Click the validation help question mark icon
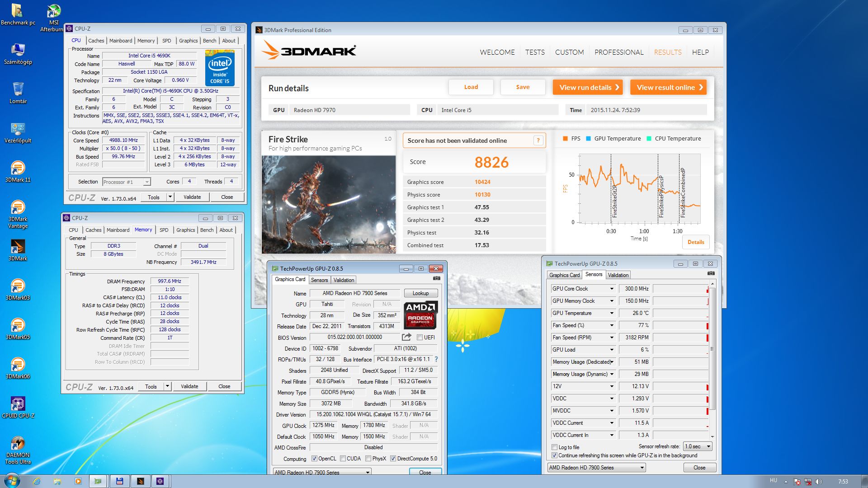This screenshot has width=868, height=488. (538, 141)
